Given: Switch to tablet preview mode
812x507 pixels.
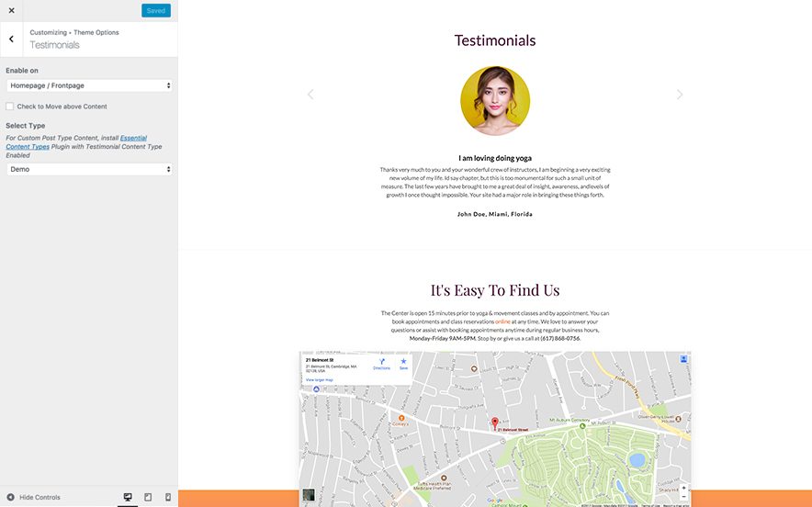Looking at the screenshot, I should [x=148, y=497].
